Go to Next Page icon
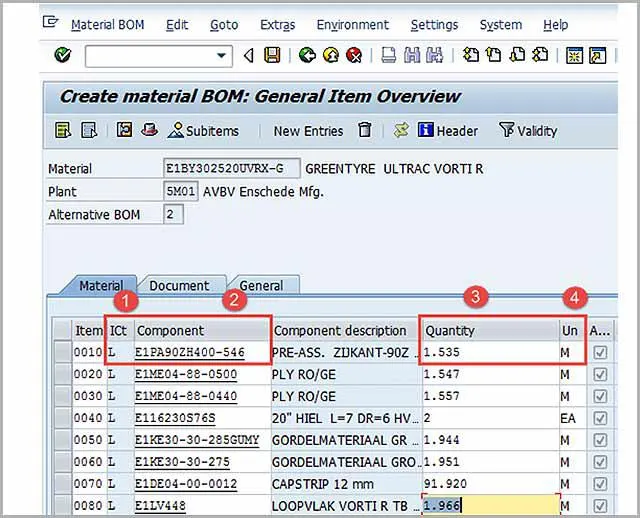 tap(517, 55)
